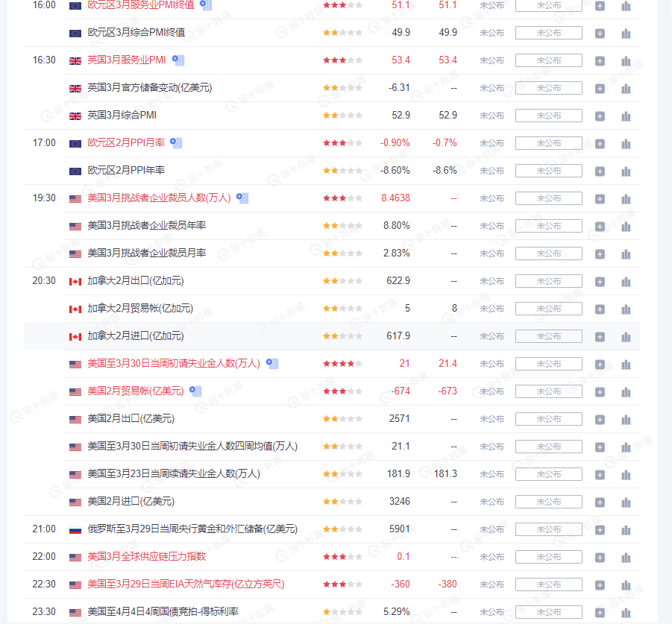672x624 pixels.
Task: Click boxed 未公布 field for 加拿大2月出口
Action: pos(549,281)
